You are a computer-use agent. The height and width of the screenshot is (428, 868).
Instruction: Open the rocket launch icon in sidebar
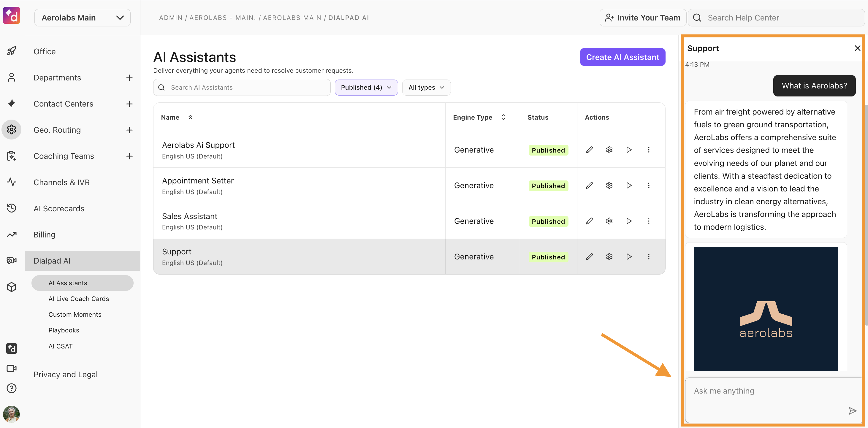pyautogui.click(x=12, y=51)
